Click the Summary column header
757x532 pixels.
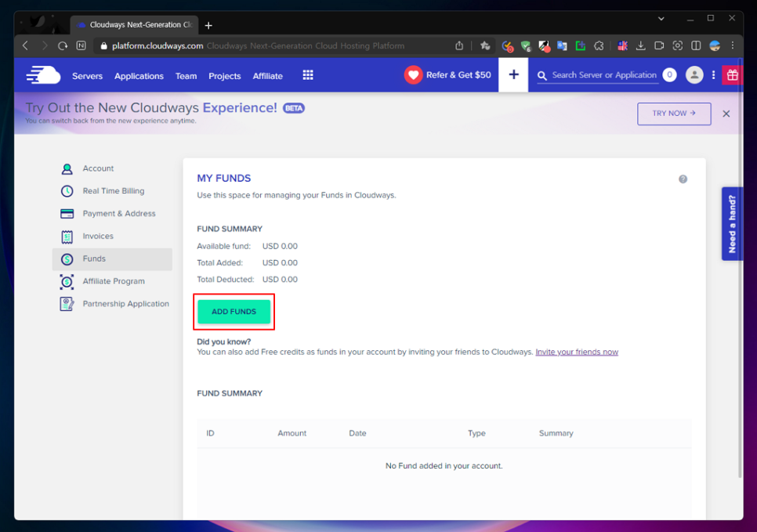(556, 433)
